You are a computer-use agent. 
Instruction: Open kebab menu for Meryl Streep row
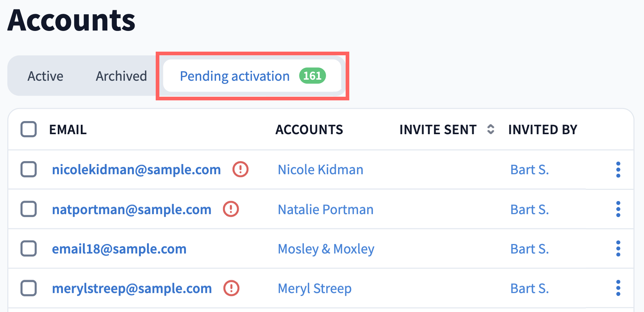tap(618, 288)
